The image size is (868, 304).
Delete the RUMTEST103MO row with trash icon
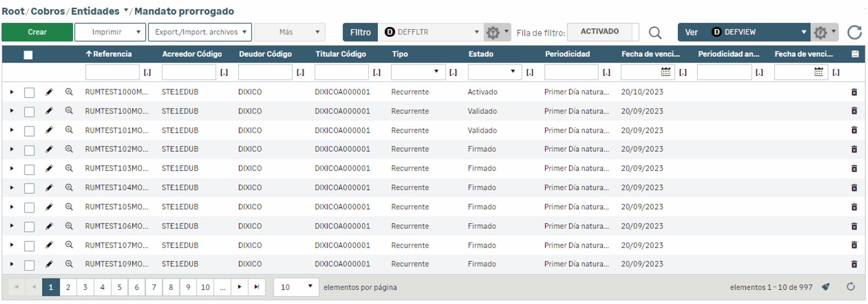pyautogui.click(x=854, y=168)
